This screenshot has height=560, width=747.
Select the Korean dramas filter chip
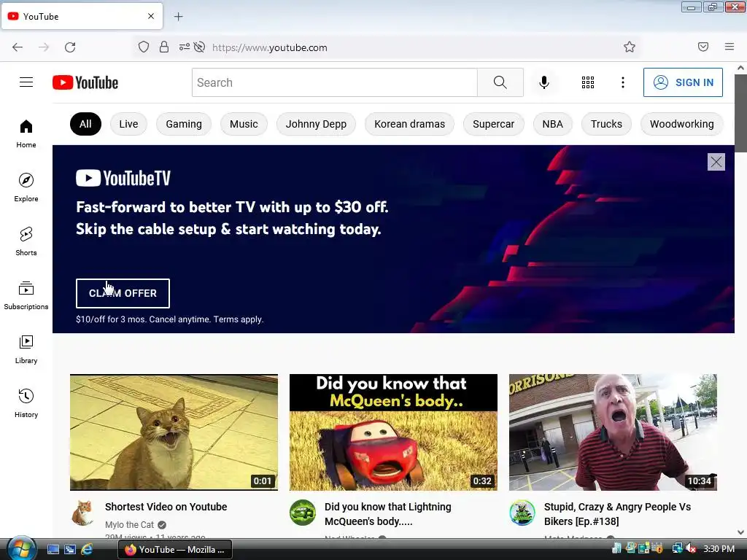pyautogui.click(x=409, y=124)
